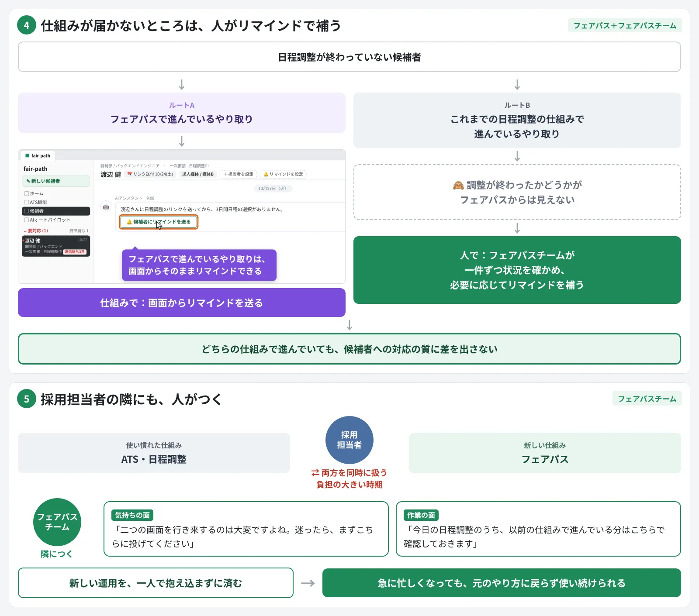Click the + 担当者を設定 button

(239, 174)
